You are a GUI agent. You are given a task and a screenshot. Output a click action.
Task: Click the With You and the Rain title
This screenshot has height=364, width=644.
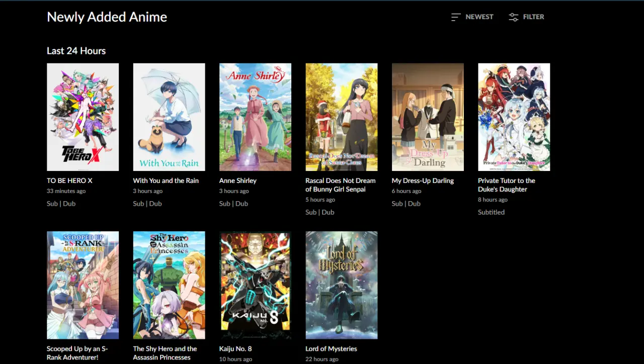coord(166,180)
